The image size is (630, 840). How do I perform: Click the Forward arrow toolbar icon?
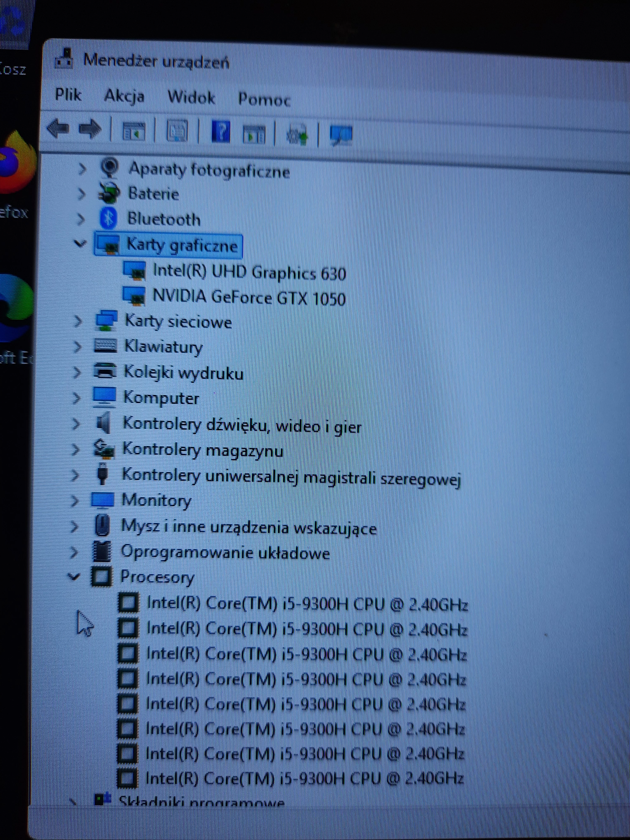(90, 129)
